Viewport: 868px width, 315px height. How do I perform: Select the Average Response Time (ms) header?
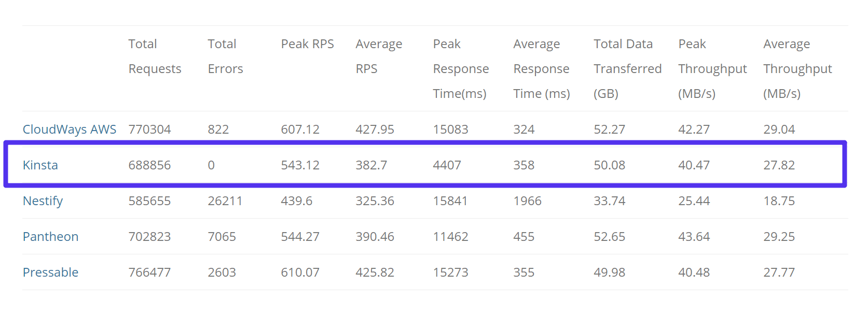click(x=541, y=69)
